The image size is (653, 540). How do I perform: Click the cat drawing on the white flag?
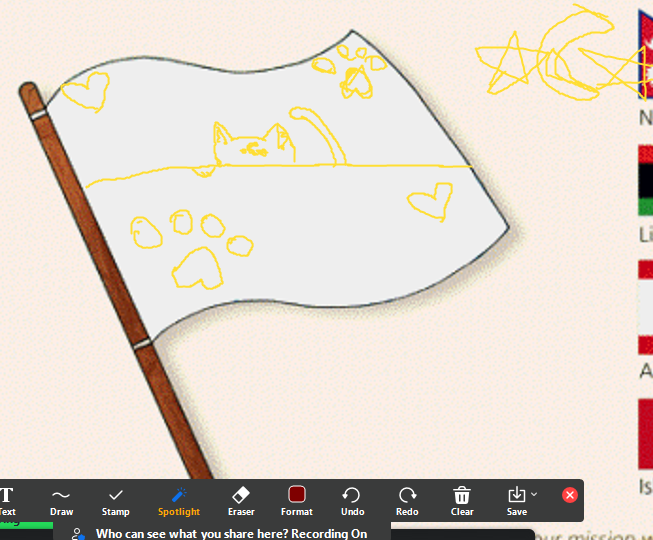[255, 145]
